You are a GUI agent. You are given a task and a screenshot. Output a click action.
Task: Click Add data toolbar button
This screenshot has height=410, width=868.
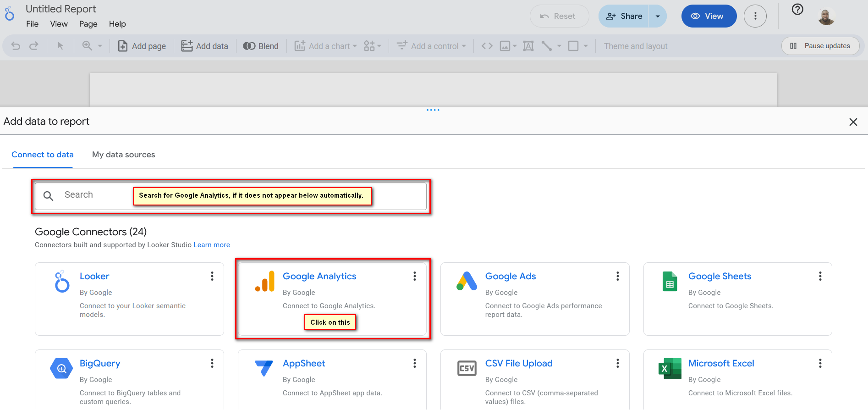[x=205, y=46]
